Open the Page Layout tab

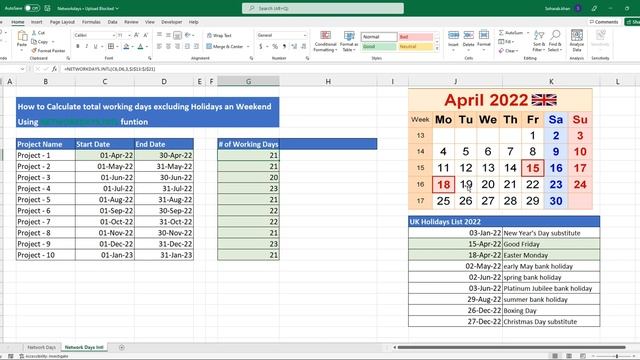pos(62,22)
